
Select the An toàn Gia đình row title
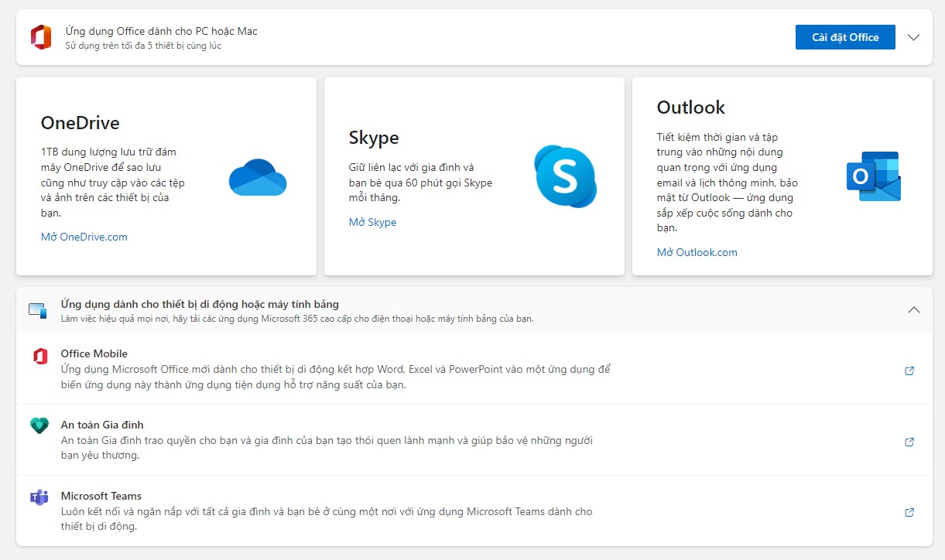click(x=102, y=425)
